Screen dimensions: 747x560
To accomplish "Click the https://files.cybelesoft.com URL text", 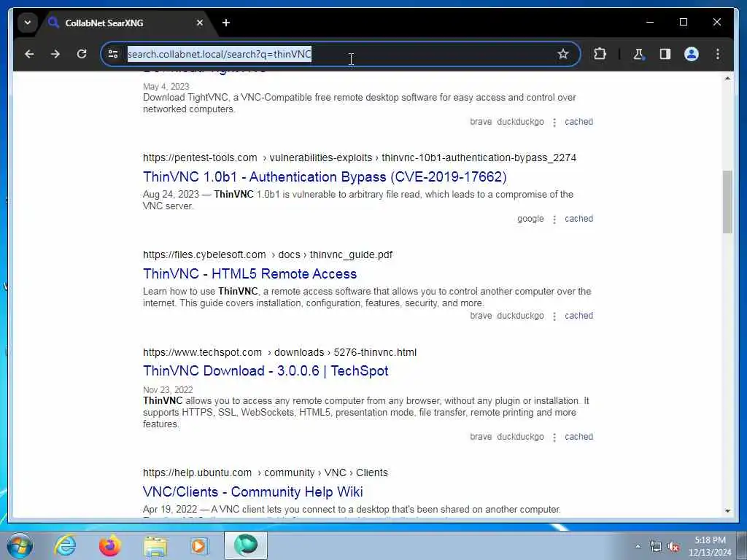I will [x=204, y=254].
